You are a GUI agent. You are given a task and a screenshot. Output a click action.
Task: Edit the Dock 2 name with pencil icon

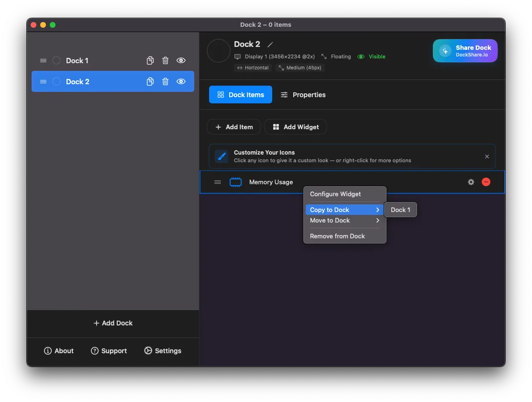pyautogui.click(x=270, y=45)
